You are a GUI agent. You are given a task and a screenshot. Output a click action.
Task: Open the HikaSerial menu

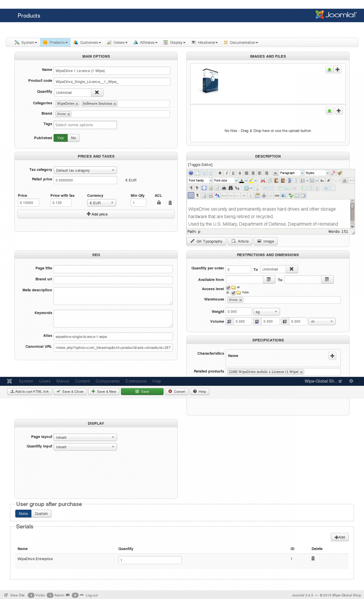tap(205, 43)
